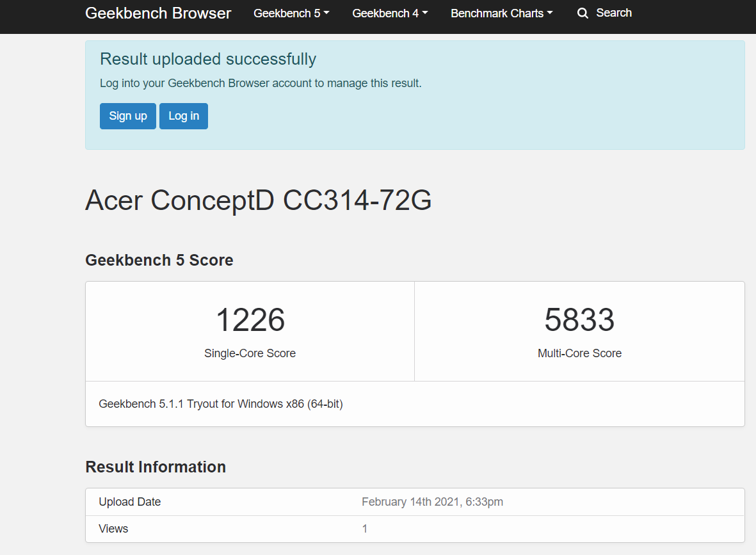Open the Geekbench 5 dropdown menu
This screenshot has height=555, width=756.
pos(291,13)
